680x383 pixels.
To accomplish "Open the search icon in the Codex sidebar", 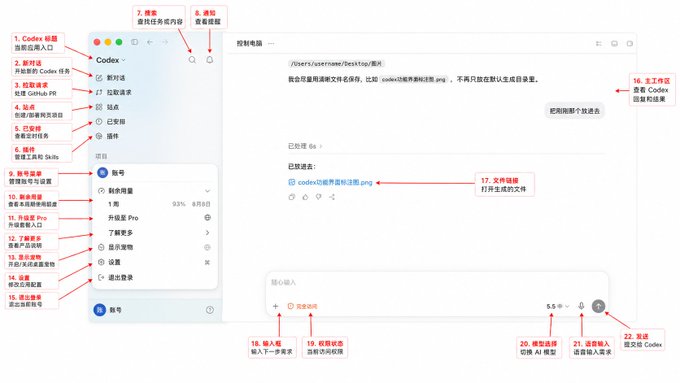I will coord(192,60).
